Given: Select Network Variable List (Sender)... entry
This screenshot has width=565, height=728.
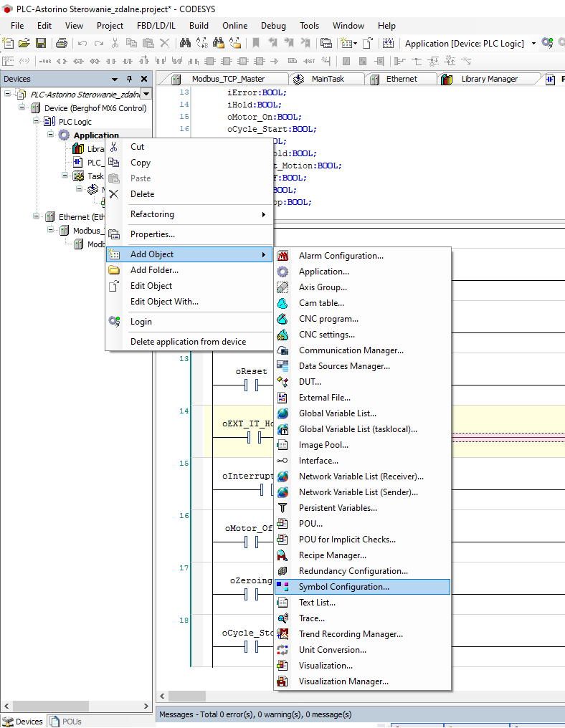Looking at the screenshot, I should point(362,492).
